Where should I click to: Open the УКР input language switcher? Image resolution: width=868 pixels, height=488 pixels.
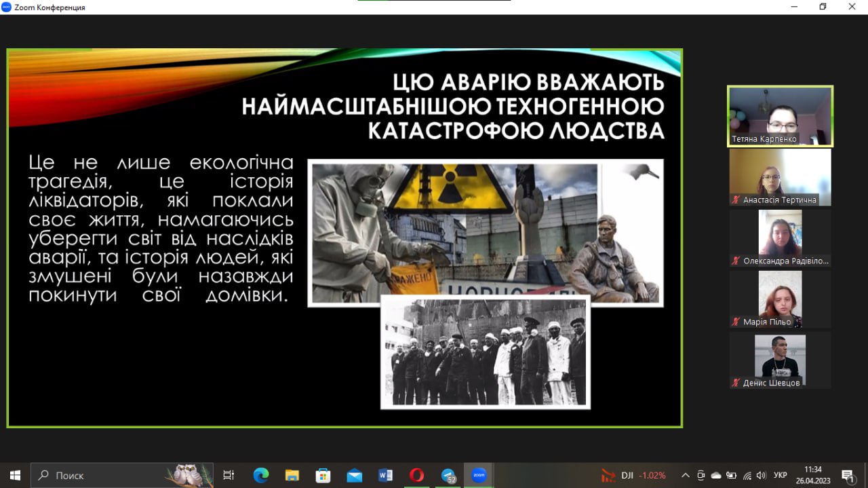[x=781, y=475]
